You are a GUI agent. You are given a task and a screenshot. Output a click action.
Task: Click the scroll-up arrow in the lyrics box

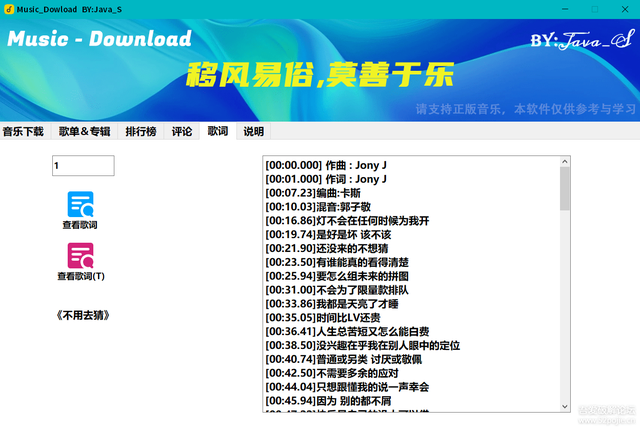[564, 162]
